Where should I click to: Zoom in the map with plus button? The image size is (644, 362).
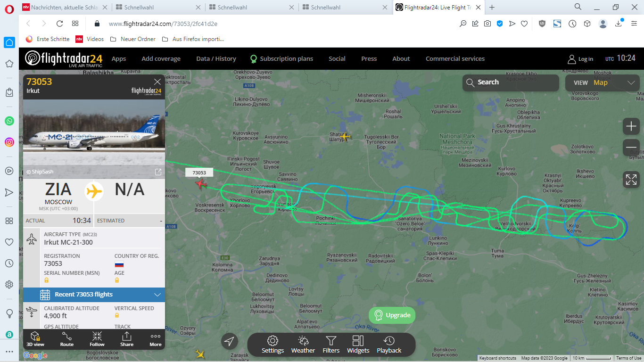631,126
